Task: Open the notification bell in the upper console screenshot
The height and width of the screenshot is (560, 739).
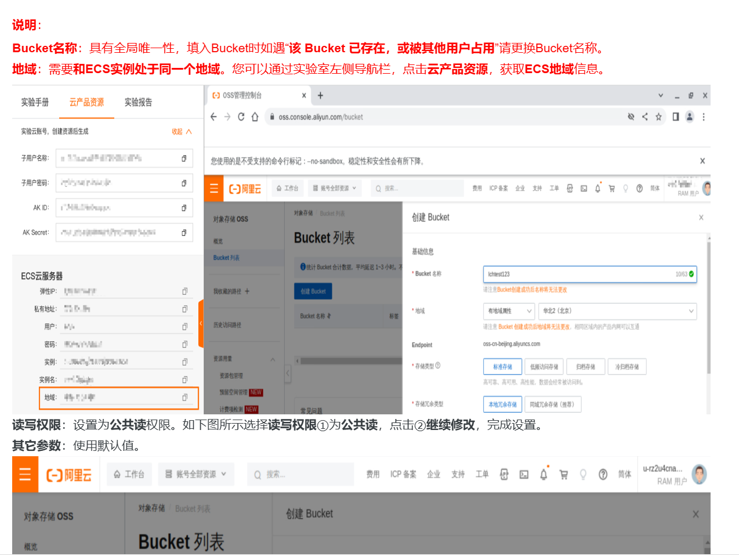Action: 597,189
